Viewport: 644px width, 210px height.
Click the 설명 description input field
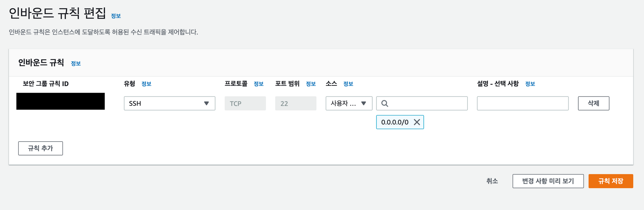[x=523, y=103]
